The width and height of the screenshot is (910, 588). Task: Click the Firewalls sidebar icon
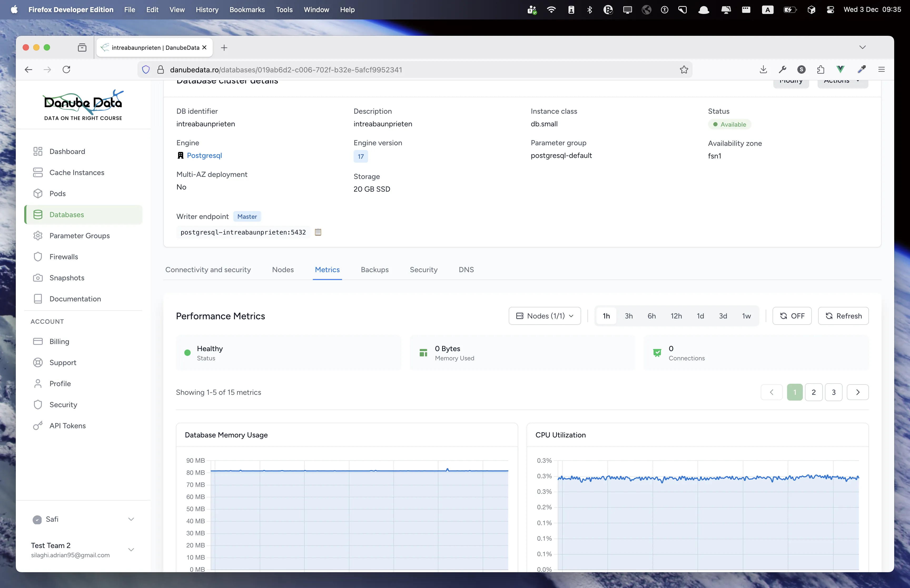pos(38,257)
